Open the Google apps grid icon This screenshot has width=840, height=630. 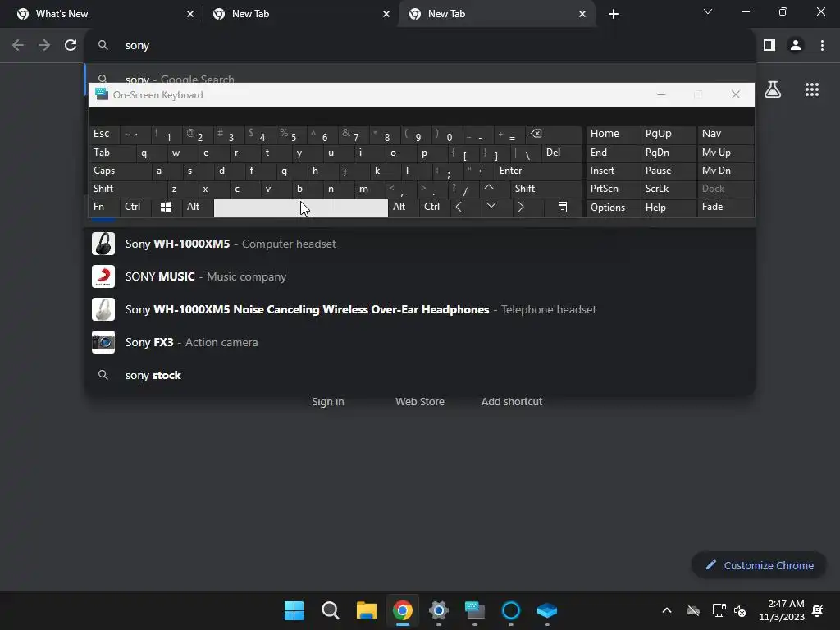coord(812,89)
